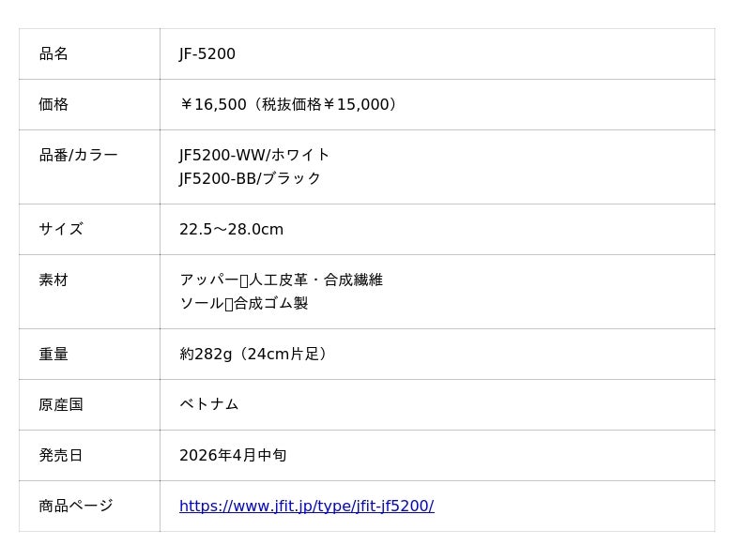Click the サイズ row label
The width and height of the screenshot is (751, 560).
[61, 230]
